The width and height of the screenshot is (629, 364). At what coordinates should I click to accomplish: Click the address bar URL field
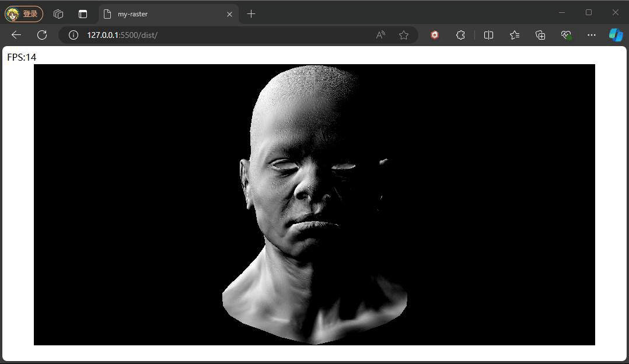click(x=222, y=35)
